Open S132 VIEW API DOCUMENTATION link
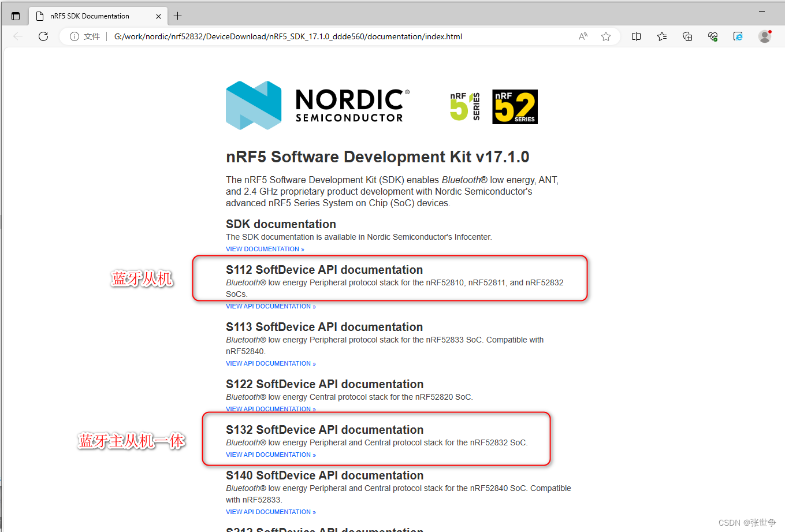 [271, 455]
